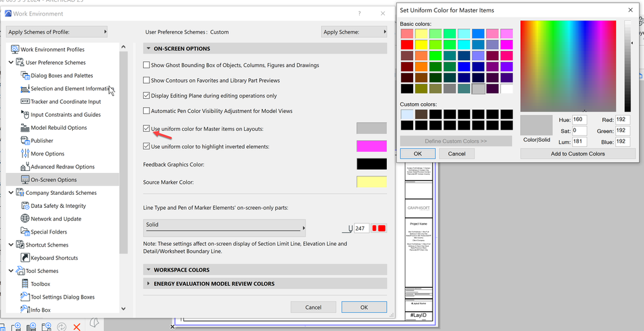This screenshot has width=644, height=331.
Task: Click Model Rebuild Options icon
Action: [25, 128]
